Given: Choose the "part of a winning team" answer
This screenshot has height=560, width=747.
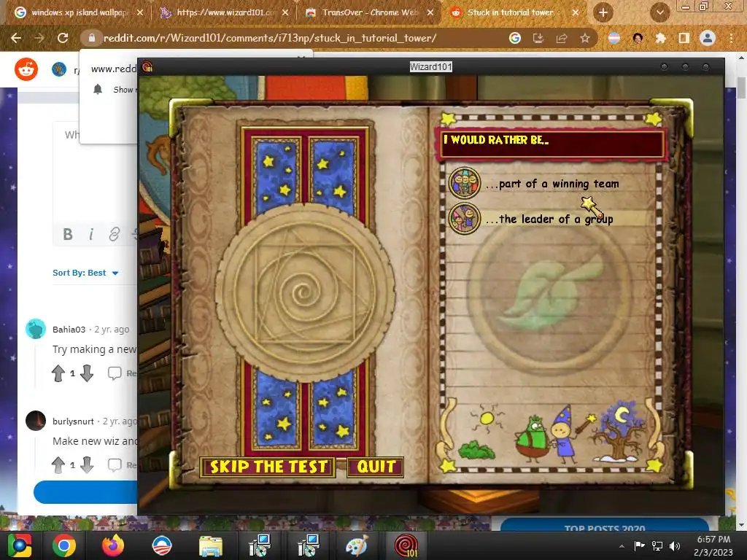Looking at the screenshot, I should point(553,184).
